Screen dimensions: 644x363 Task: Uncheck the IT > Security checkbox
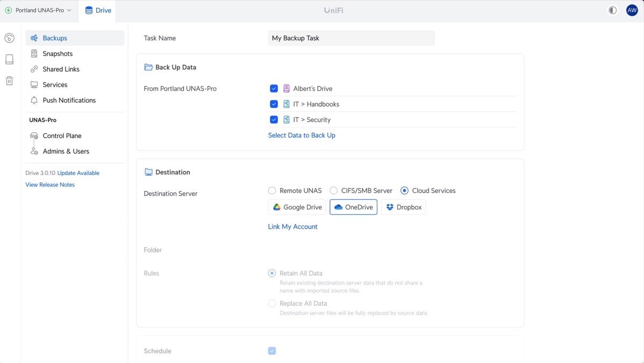tap(274, 120)
